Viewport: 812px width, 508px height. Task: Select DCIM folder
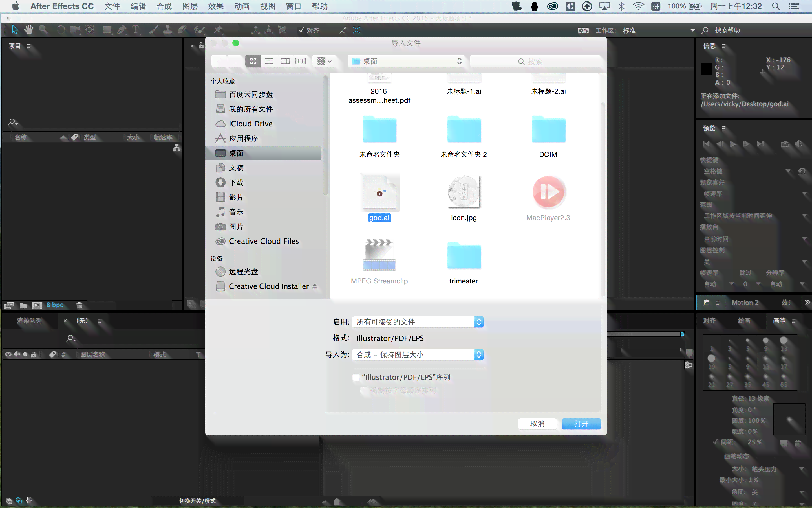[549, 130]
